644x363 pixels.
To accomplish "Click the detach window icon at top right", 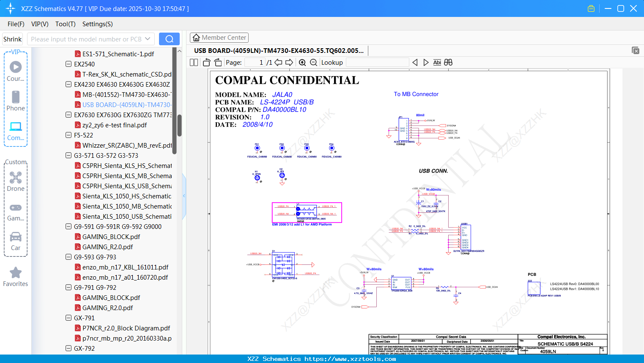I will tap(636, 50).
